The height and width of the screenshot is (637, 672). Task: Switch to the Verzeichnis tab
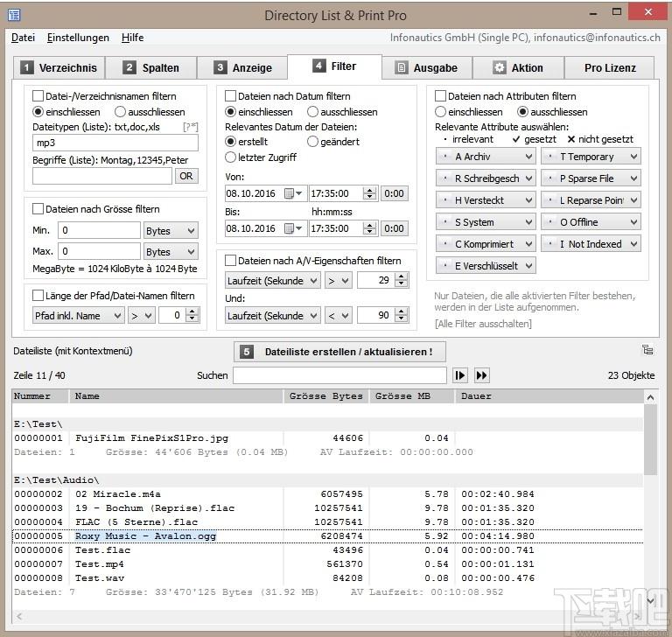59,67
